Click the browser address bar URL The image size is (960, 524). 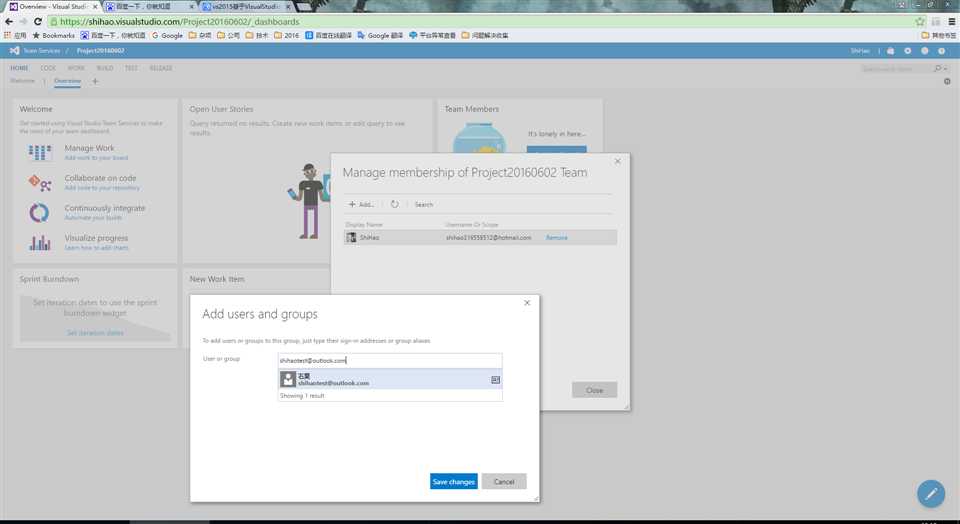coord(179,21)
